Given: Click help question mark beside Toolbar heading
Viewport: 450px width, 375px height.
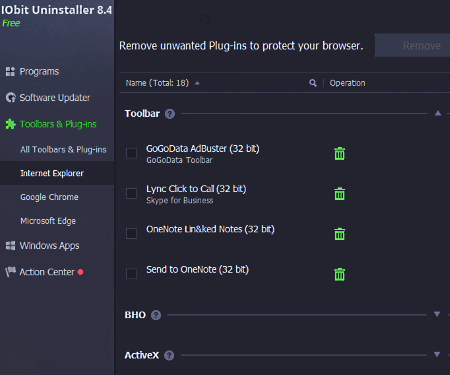Looking at the screenshot, I should click(170, 114).
